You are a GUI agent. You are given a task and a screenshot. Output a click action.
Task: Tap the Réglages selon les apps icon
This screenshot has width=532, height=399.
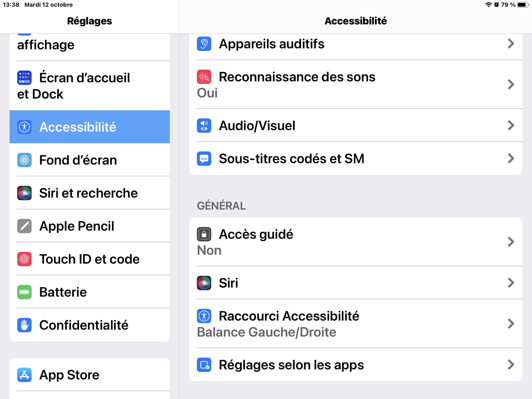(204, 365)
